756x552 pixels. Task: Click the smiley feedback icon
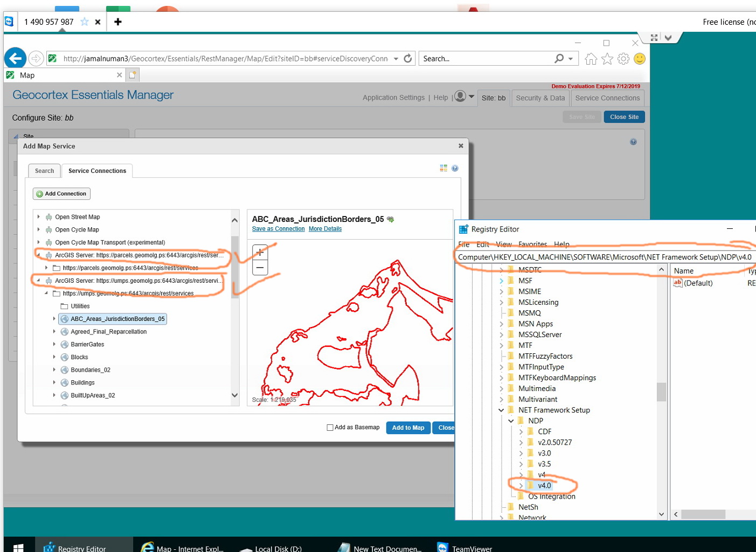tap(640, 59)
